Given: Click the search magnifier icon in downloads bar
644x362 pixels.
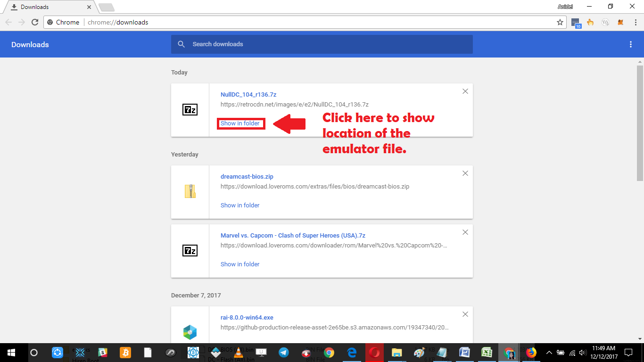Looking at the screenshot, I should point(182,44).
